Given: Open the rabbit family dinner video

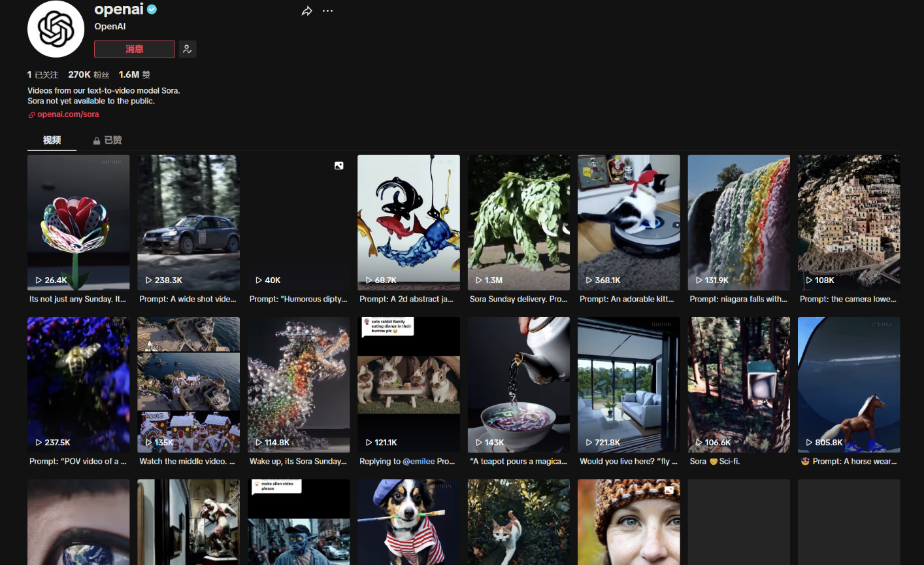Looking at the screenshot, I should pyautogui.click(x=408, y=385).
